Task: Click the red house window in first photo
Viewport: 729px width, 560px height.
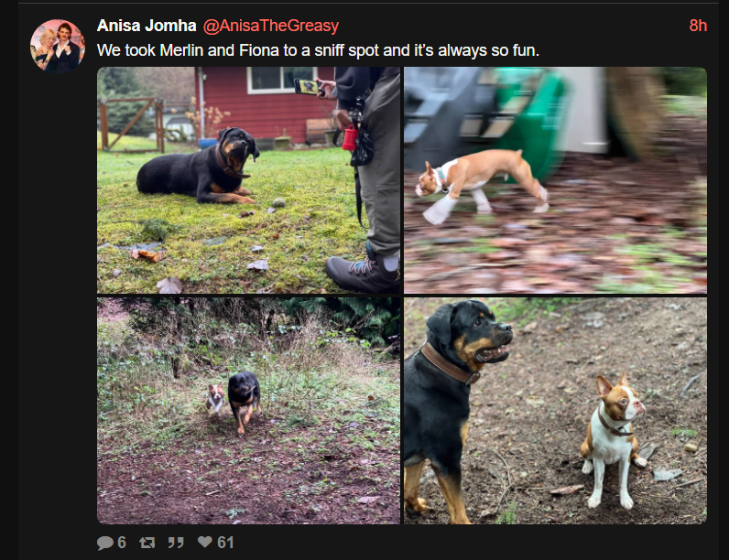Action: click(x=281, y=80)
